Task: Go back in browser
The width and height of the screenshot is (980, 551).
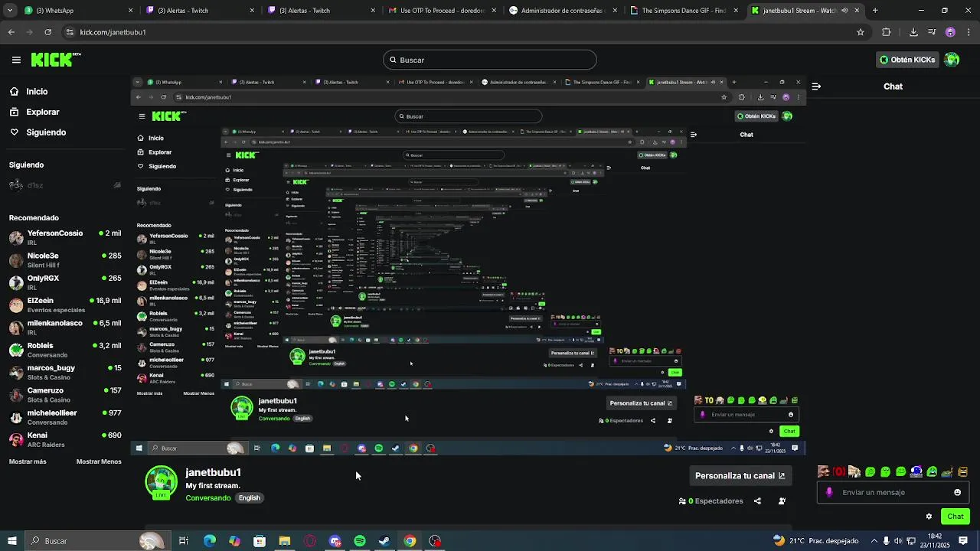Action: [x=11, y=32]
